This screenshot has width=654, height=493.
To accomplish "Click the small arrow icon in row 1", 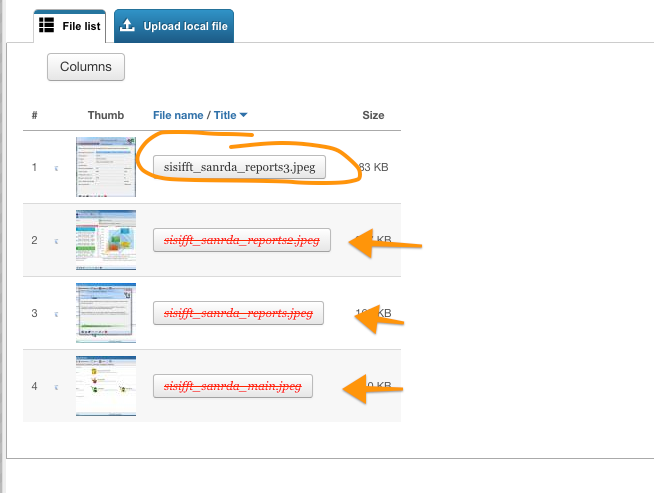I will click(x=56, y=168).
